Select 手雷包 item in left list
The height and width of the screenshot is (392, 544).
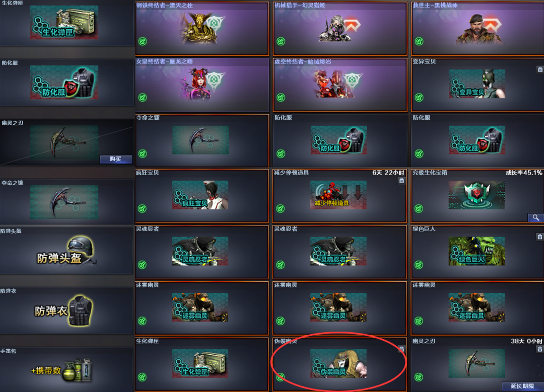(x=66, y=369)
